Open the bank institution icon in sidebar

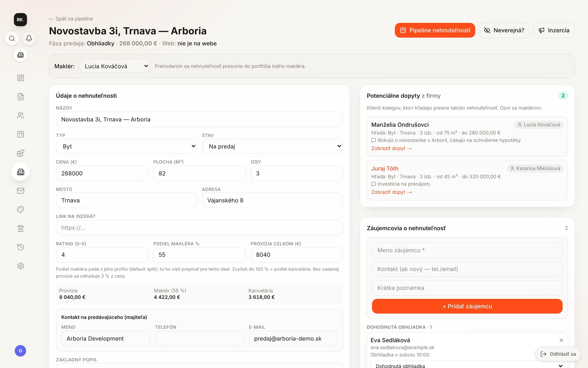[21, 228]
